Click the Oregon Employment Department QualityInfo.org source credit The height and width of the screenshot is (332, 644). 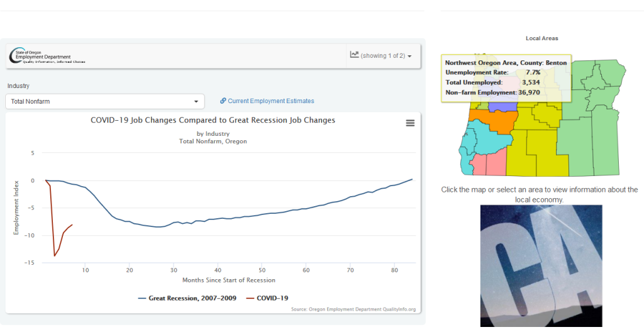tap(353, 309)
